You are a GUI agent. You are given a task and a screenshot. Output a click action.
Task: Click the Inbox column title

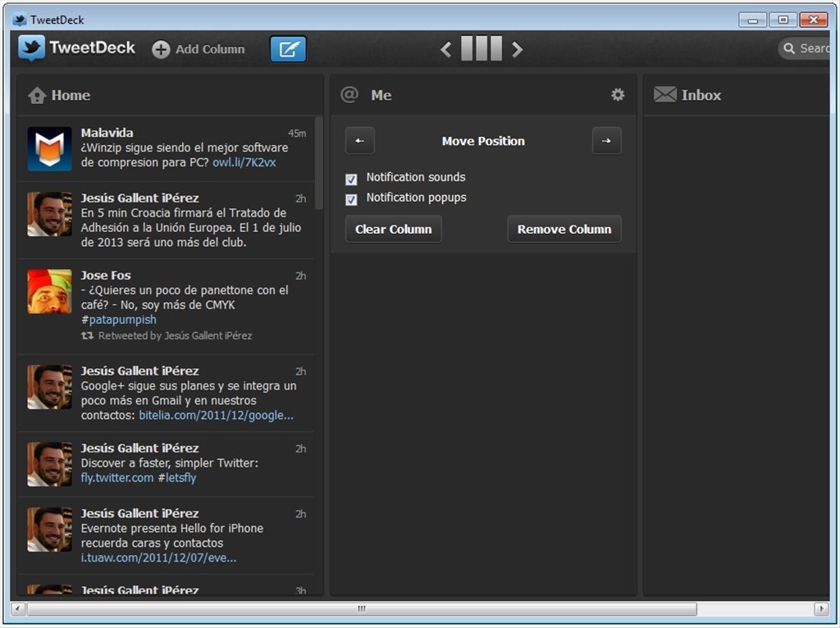point(701,95)
